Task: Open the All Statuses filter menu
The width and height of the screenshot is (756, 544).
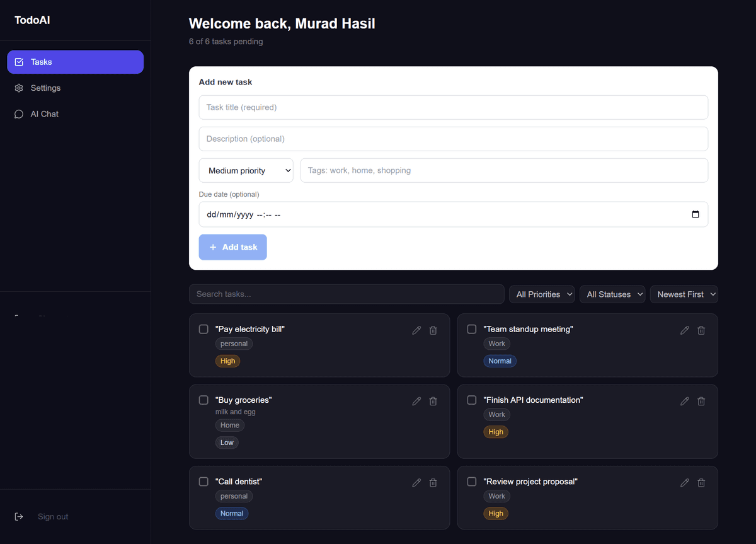Action: pyautogui.click(x=612, y=294)
